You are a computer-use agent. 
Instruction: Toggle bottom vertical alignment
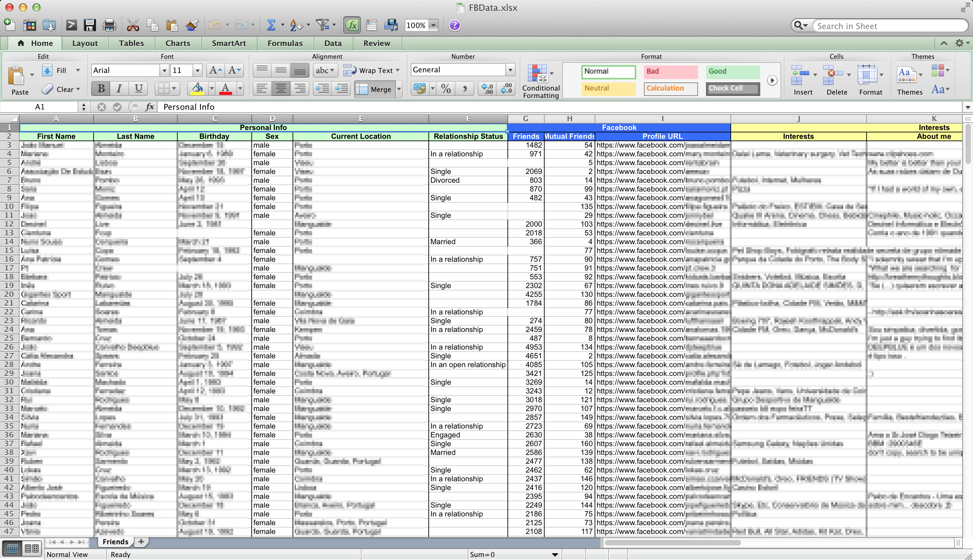coord(300,70)
